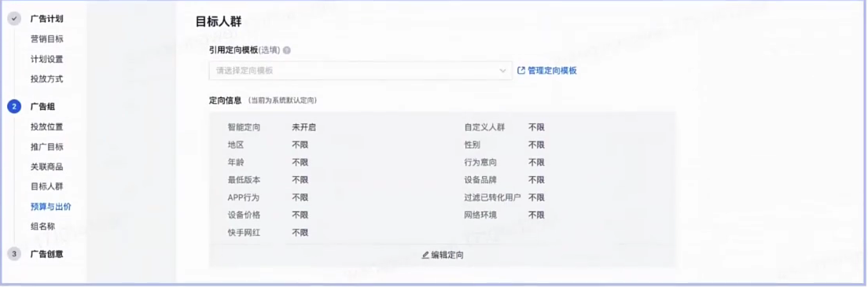This screenshot has height=287, width=868.
Task: Click the 不限 value next to 地区
Action: pos(300,145)
